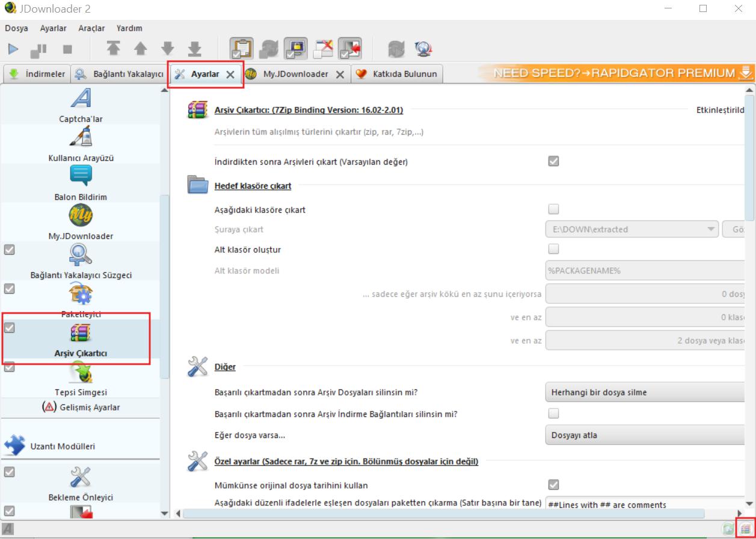The width and height of the screenshot is (756, 539).
Task: Toggle the toolbar icon with the red arrow
Action: point(349,49)
